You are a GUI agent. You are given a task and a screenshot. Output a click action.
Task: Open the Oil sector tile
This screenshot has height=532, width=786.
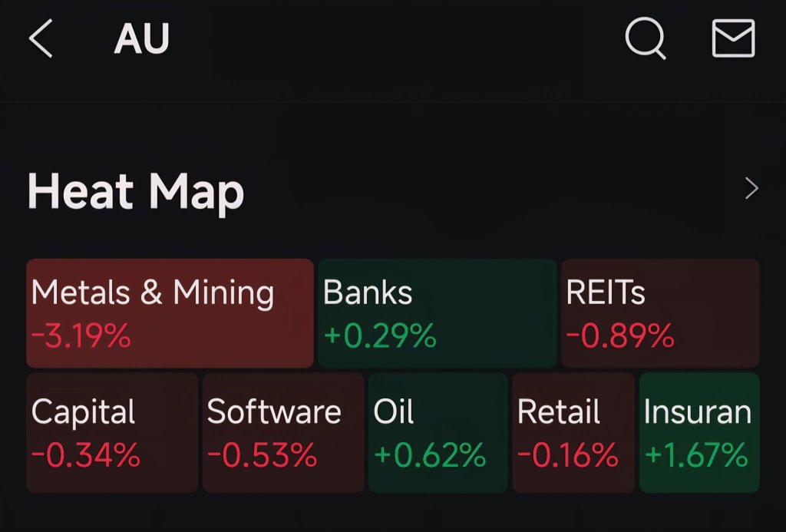click(x=438, y=432)
